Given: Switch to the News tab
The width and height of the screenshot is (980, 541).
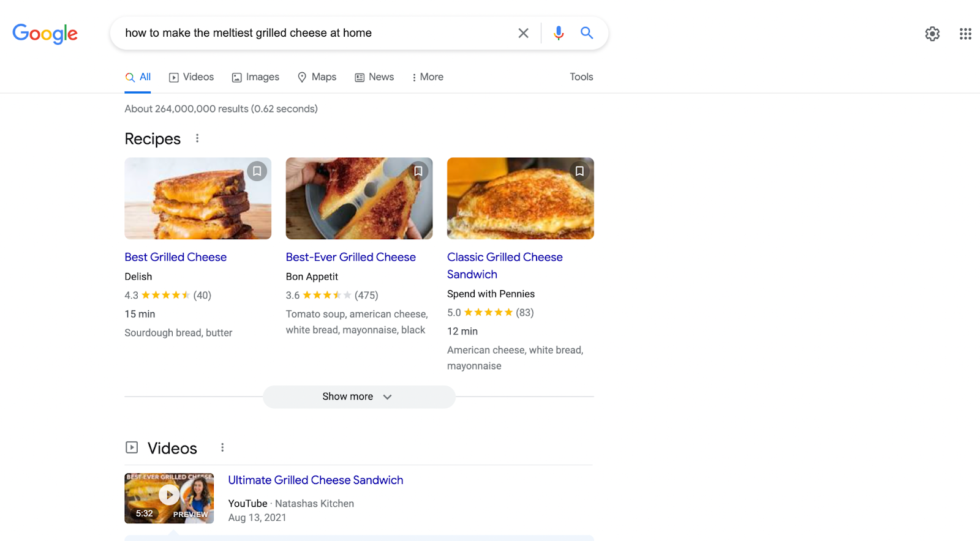Looking at the screenshot, I should 374,77.
